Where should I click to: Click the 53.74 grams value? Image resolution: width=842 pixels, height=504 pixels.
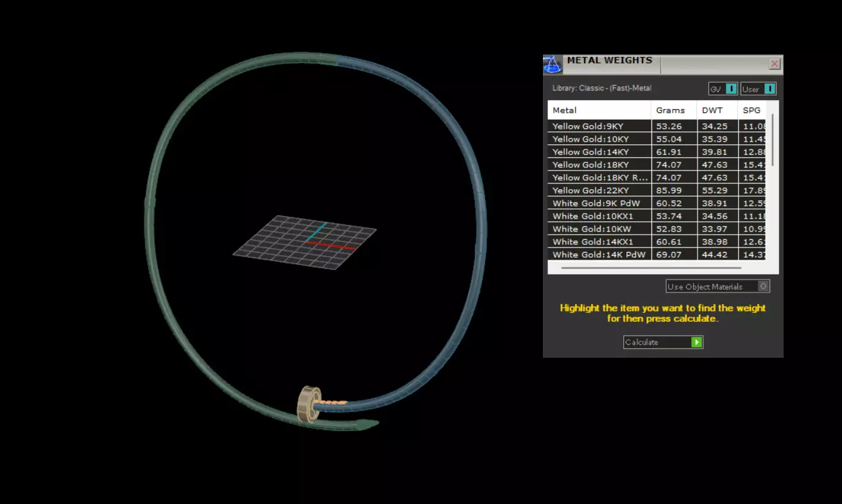[669, 216]
